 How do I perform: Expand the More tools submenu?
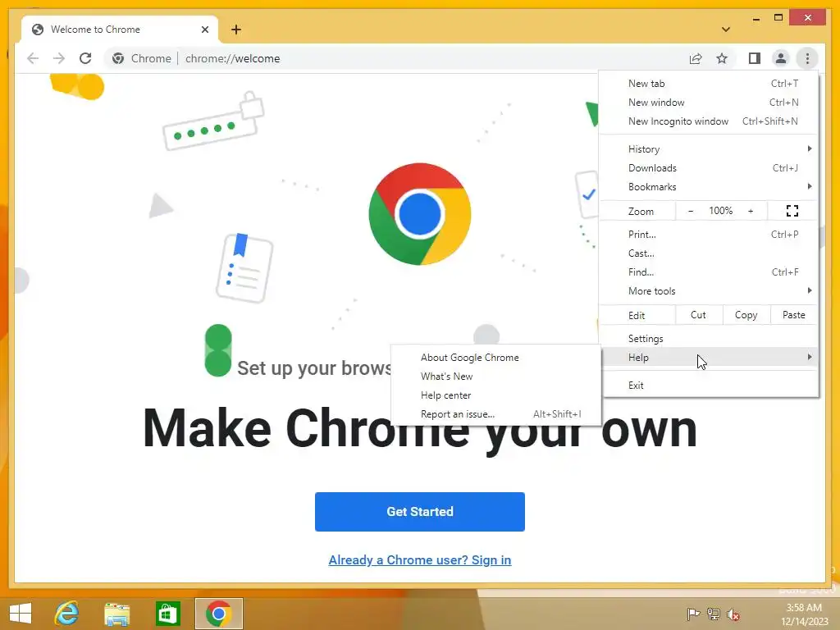click(709, 291)
